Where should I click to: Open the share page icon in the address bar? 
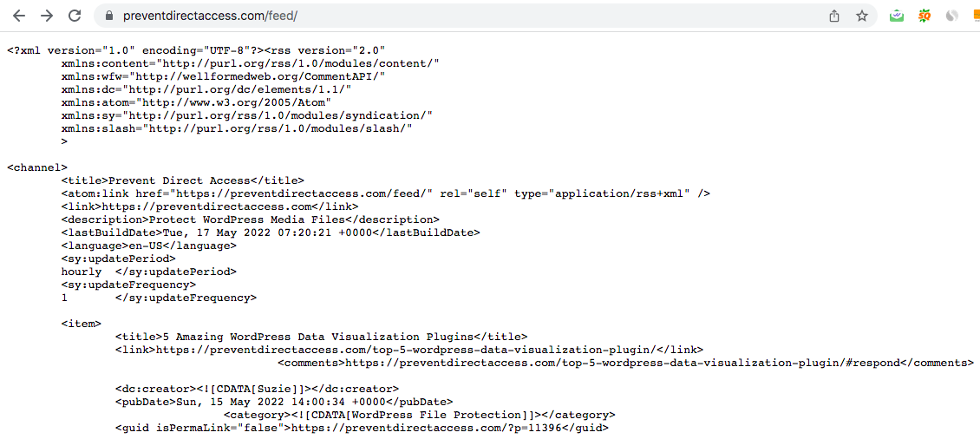(834, 16)
